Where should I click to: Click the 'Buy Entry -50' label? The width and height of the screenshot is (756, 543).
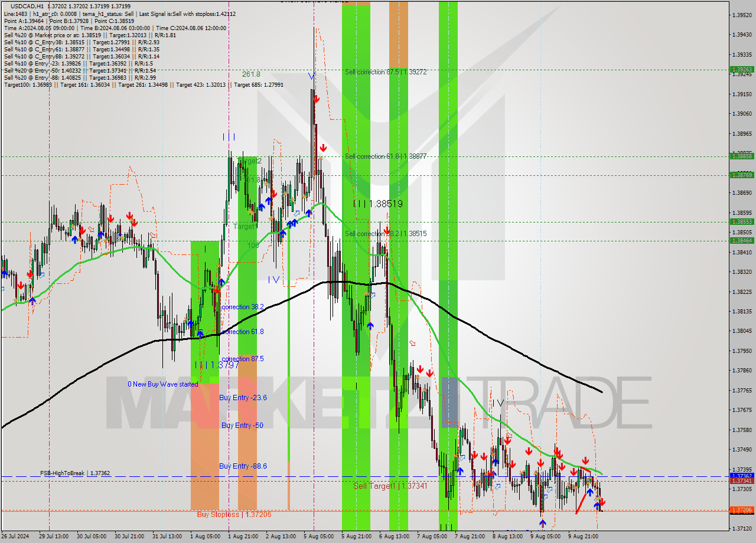[x=242, y=425]
